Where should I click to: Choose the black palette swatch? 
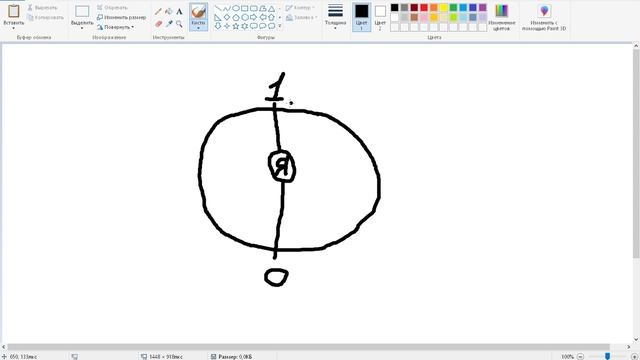coord(394,7)
